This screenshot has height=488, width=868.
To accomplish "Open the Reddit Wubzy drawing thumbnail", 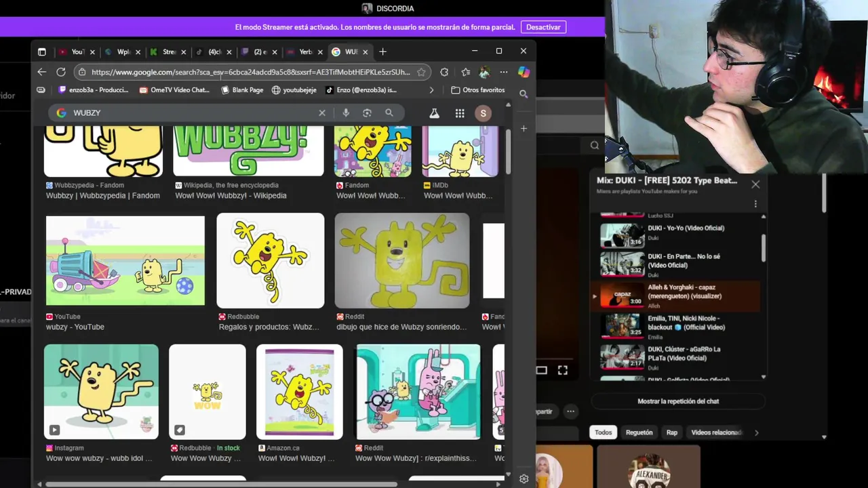I will pos(402,260).
